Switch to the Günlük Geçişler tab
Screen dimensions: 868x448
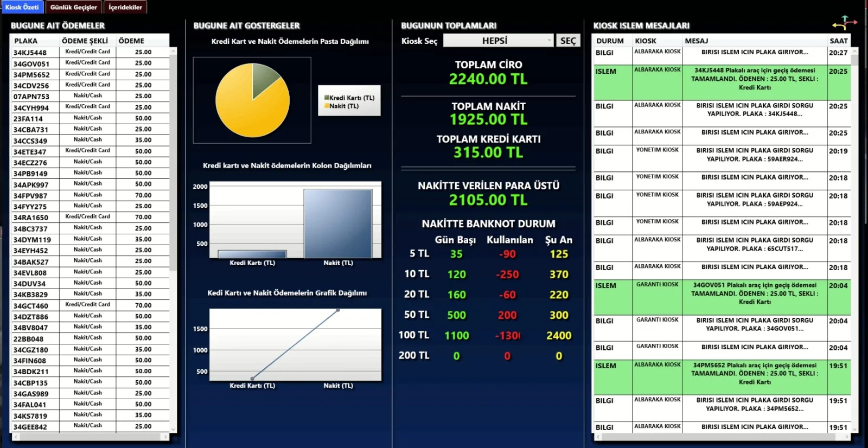[x=73, y=7]
